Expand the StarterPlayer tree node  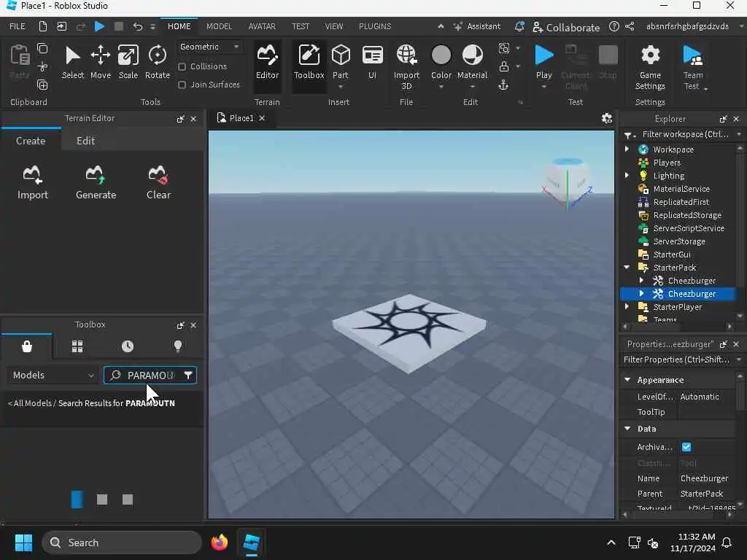pos(627,307)
